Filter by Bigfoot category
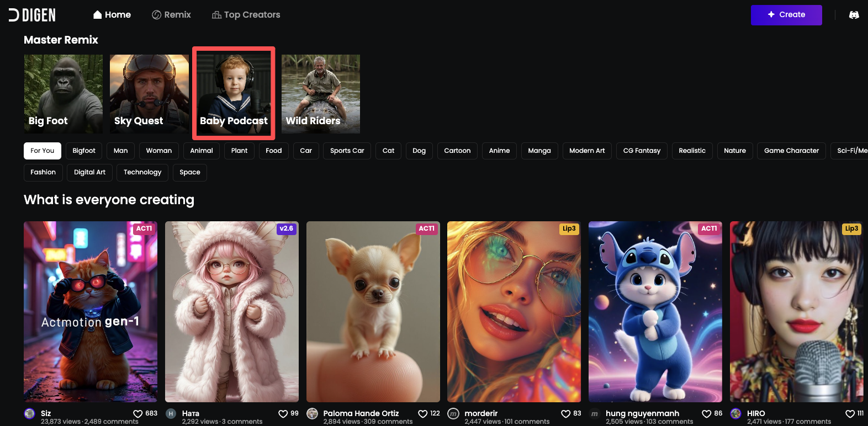 pos(84,151)
